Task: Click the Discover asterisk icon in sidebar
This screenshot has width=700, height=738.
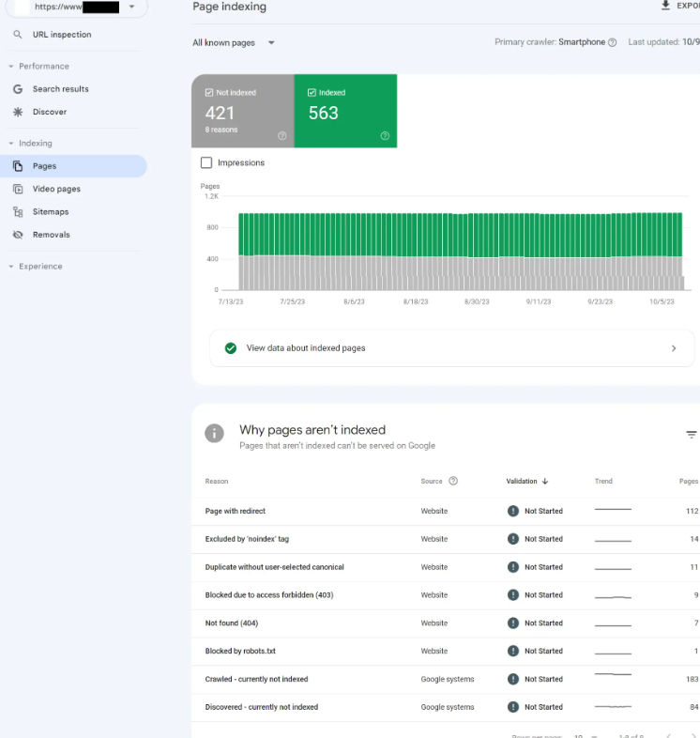Action: coord(18,112)
